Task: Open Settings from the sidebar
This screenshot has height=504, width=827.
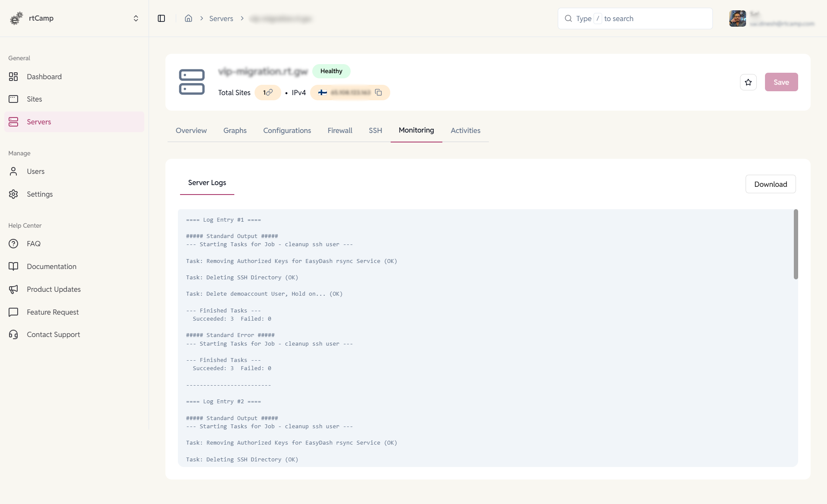Action: (40, 194)
